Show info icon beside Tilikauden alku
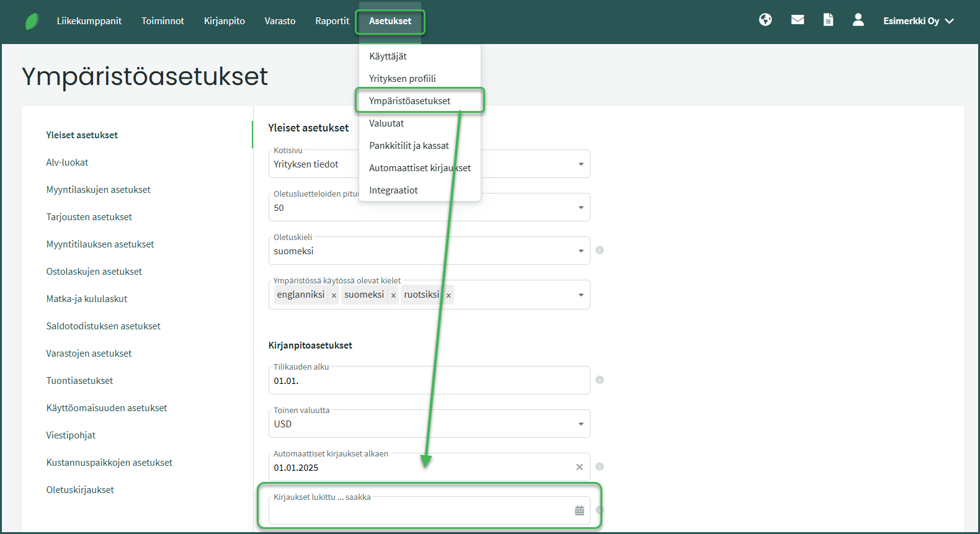The height and width of the screenshot is (534, 980). point(600,380)
